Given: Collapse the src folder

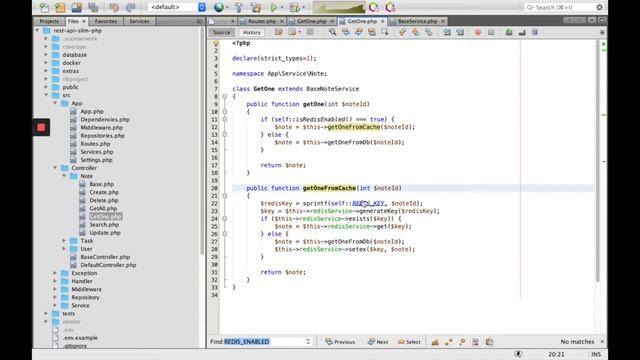Looking at the screenshot, I should (46, 95).
